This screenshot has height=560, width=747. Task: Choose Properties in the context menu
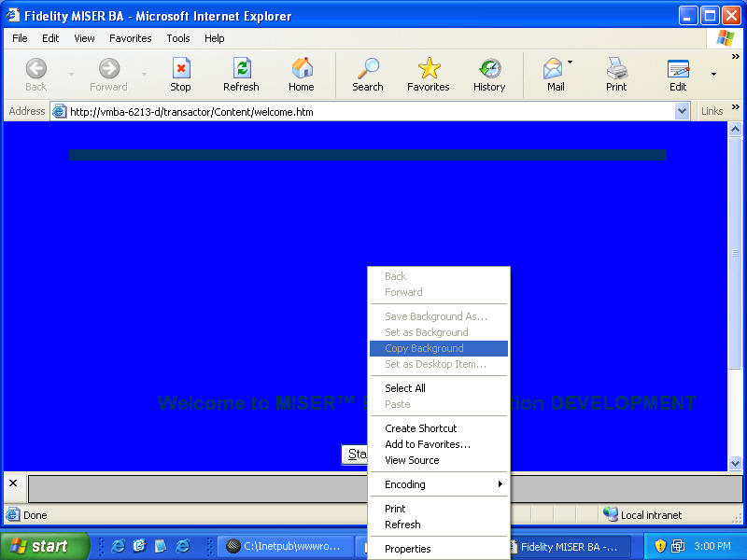439,549
